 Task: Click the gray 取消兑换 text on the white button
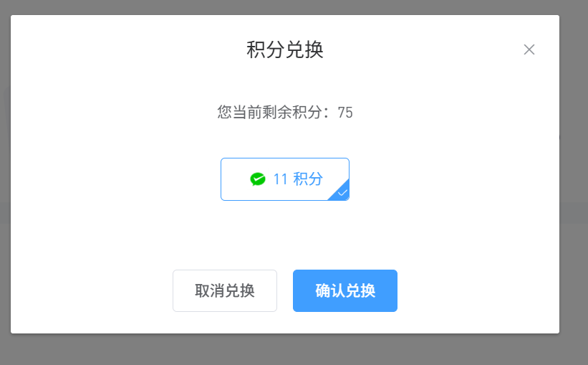pyautogui.click(x=225, y=290)
